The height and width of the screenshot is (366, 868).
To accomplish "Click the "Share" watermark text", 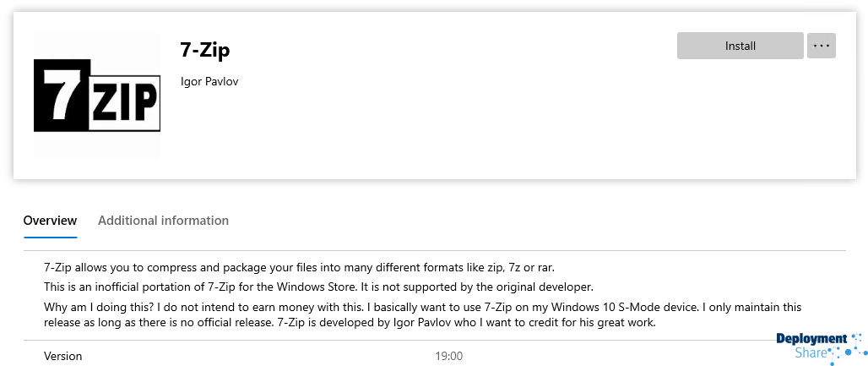I will coord(811,352).
